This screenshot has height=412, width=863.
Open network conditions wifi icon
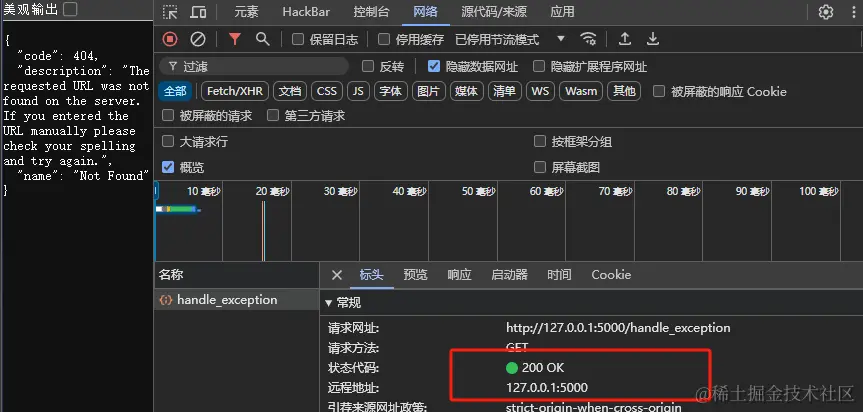click(588, 39)
